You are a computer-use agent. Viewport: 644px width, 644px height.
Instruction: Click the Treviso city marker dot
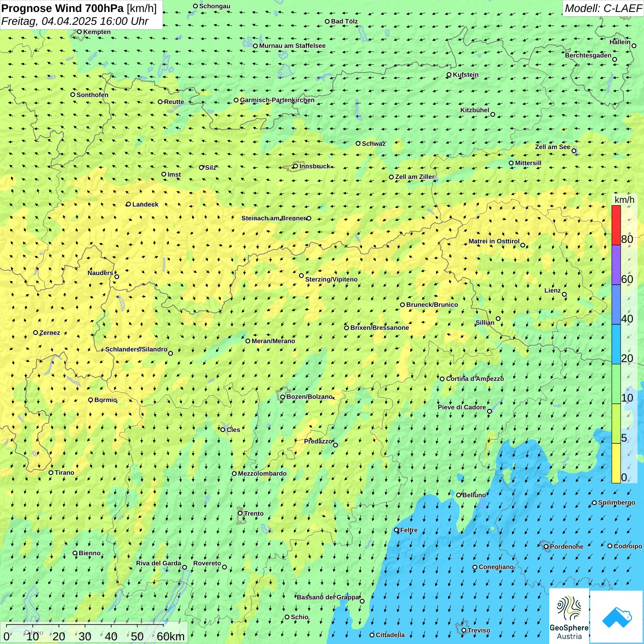click(x=464, y=630)
